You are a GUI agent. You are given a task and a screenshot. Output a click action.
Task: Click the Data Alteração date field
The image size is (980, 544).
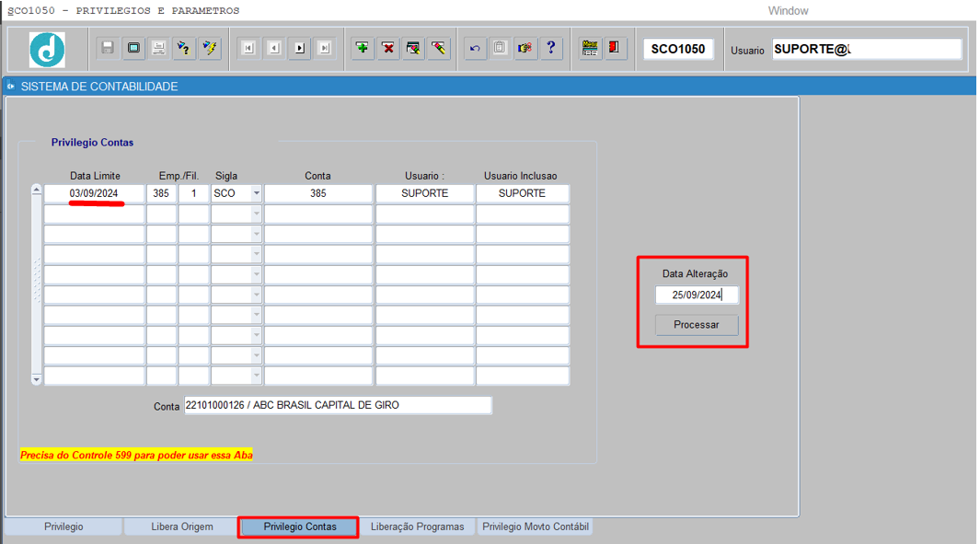pyautogui.click(x=697, y=295)
